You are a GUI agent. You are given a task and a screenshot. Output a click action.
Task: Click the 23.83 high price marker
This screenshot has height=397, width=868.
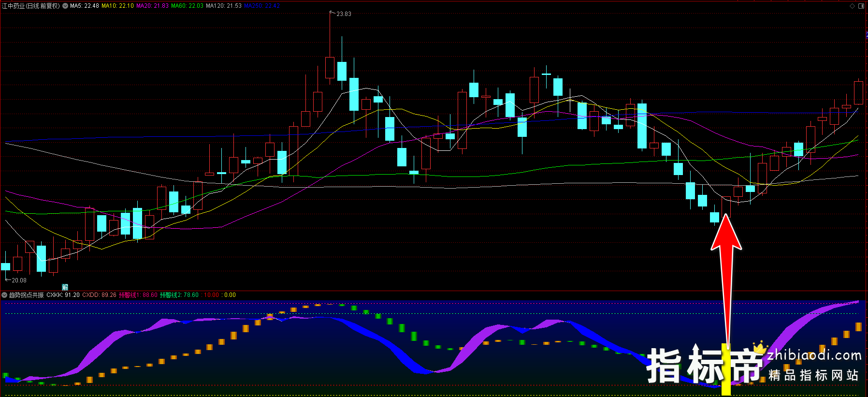coord(343,14)
